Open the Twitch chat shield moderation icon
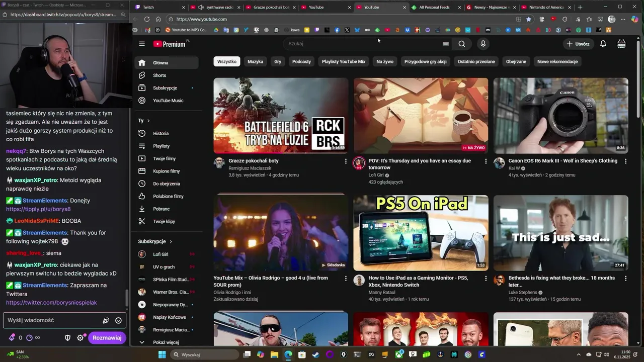 pyautogui.click(x=67, y=338)
